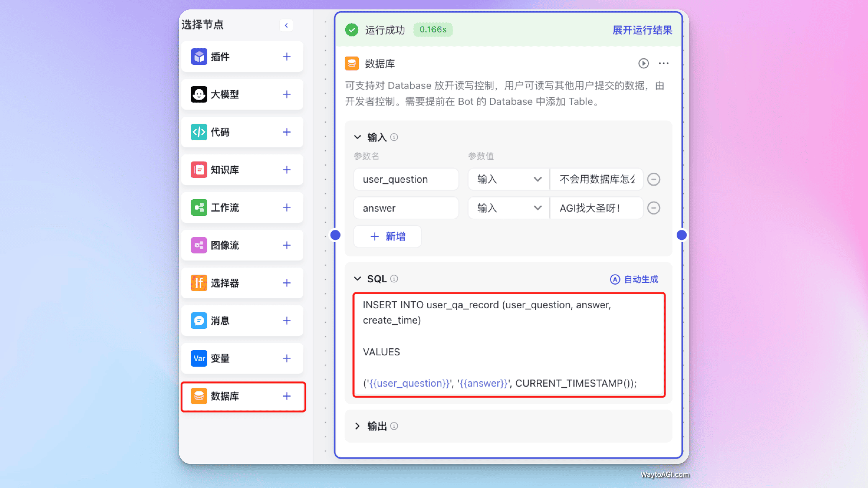
Task: Collapse the node selection sidebar
Action: [286, 25]
